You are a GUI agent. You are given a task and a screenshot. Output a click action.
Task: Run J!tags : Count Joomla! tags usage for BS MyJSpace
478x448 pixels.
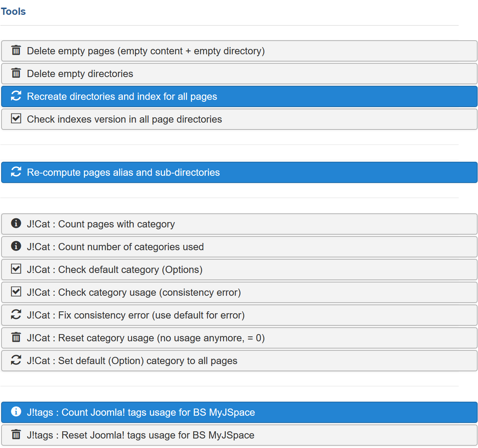coord(239,412)
